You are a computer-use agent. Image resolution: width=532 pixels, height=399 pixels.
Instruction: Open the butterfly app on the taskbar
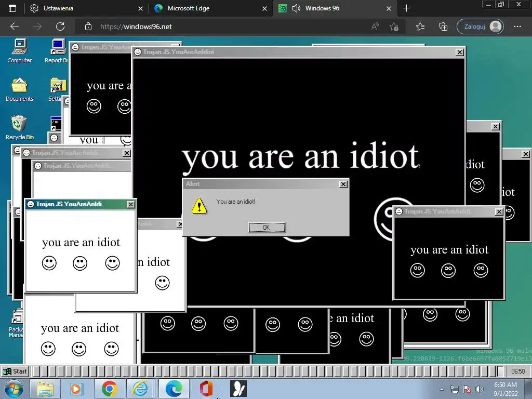pos(238,389)
